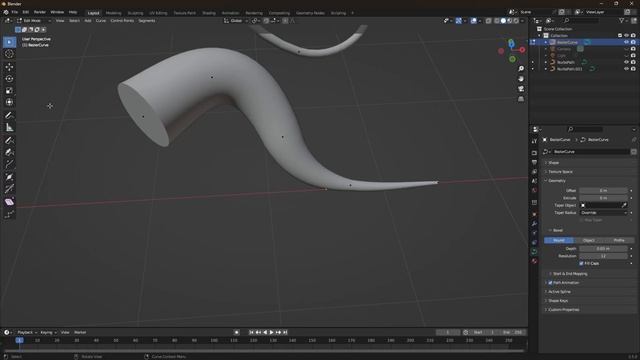
Task: Disable render for the Camera row
Action: [x=633, y=49]
